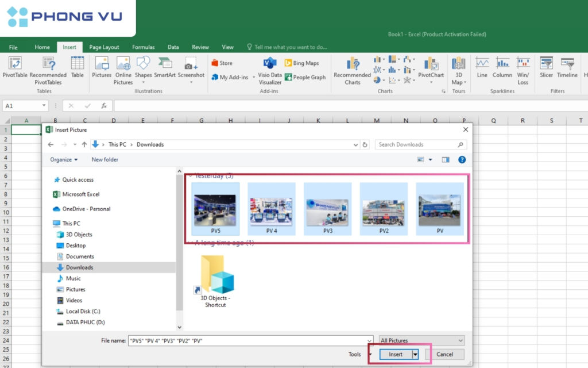Open the dialog help button

[462, 160]
